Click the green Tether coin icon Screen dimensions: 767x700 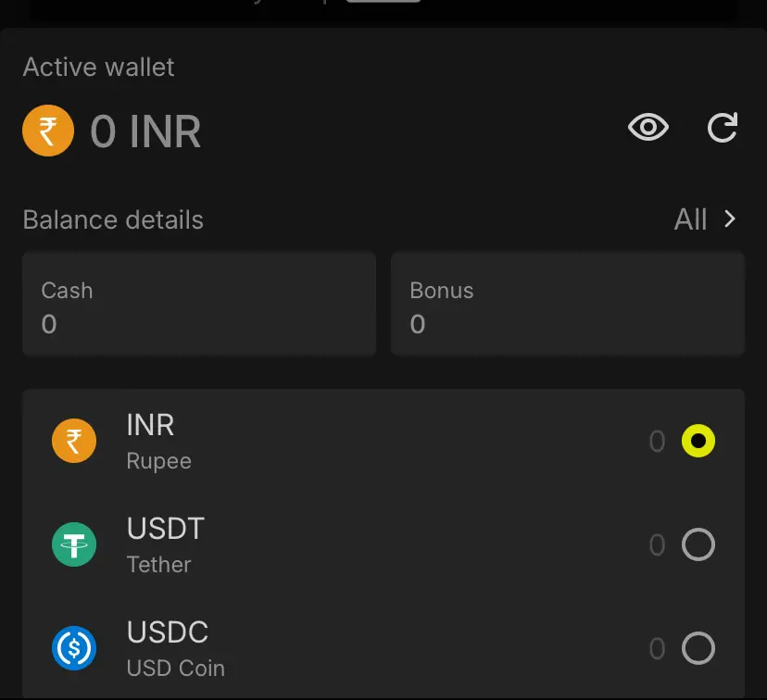(74, 544)
